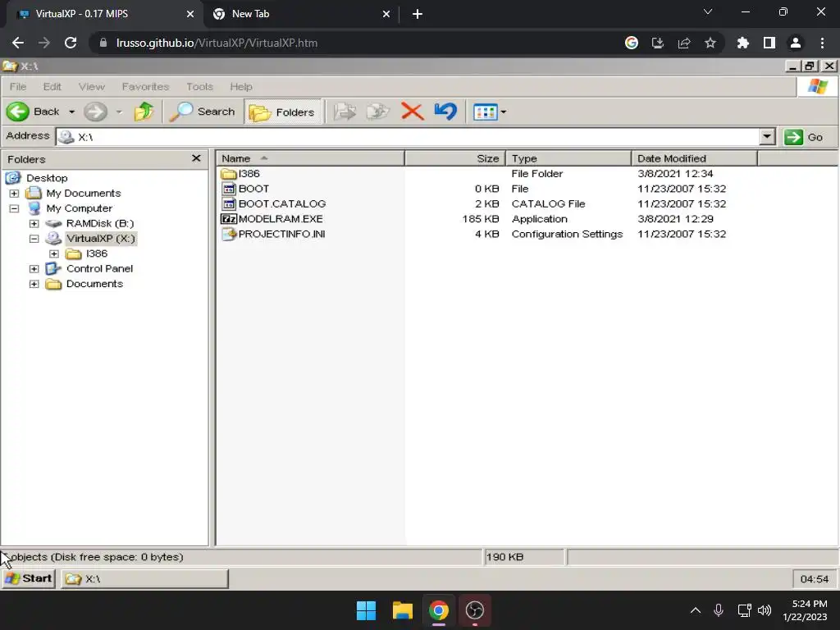Select Desktop in the folder tree
The height and width of the screenshot is (630, 840).
(x=47, y=178)
